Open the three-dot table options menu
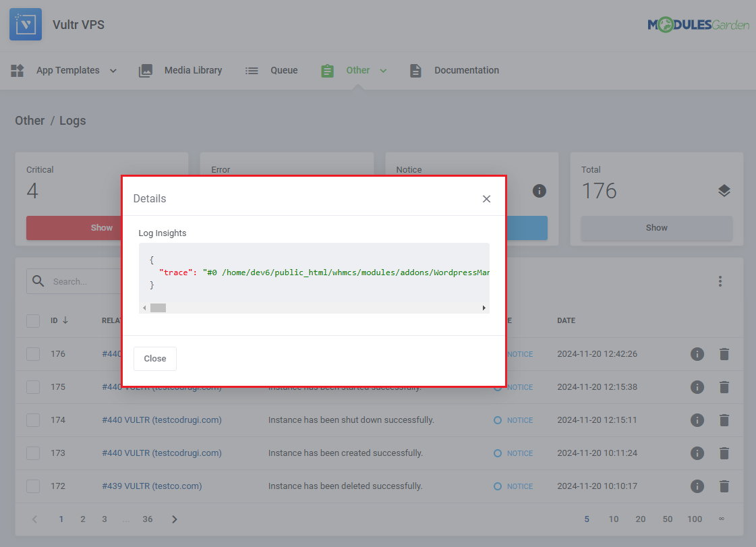Screen dimensions: 756x547 coord(720,281)
